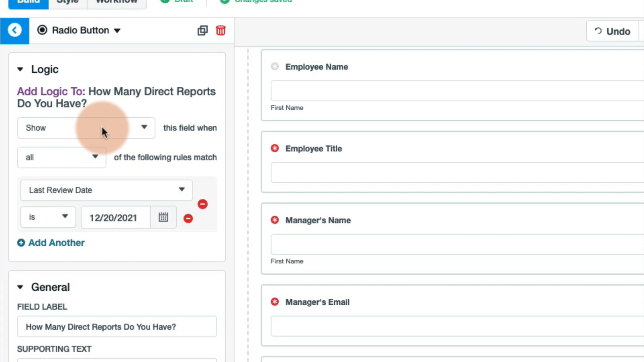
Task: Remove the 12/20/2021 date condition
Action: pos(188,219)
